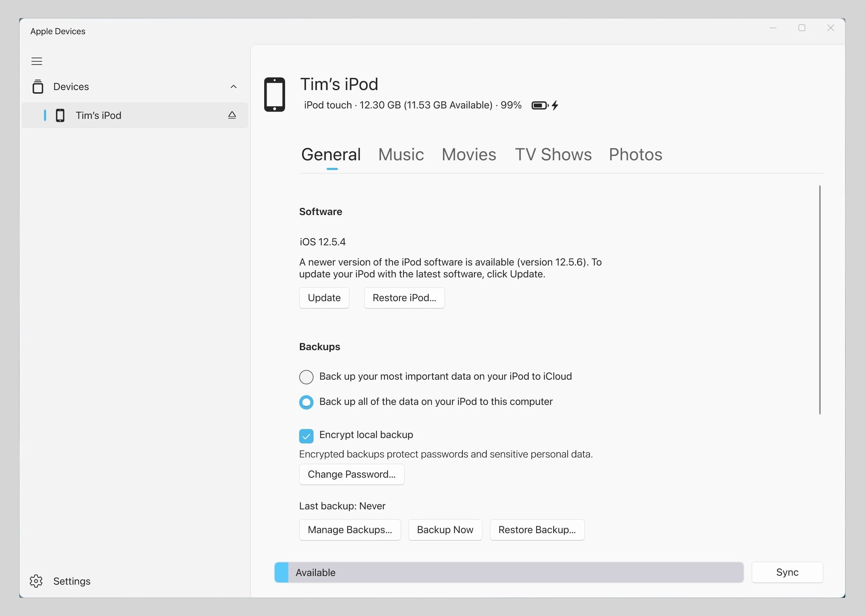This screenshot has width=865, height=616.
Task: Open Manage Backups... dialog
Action: point(350,530)
